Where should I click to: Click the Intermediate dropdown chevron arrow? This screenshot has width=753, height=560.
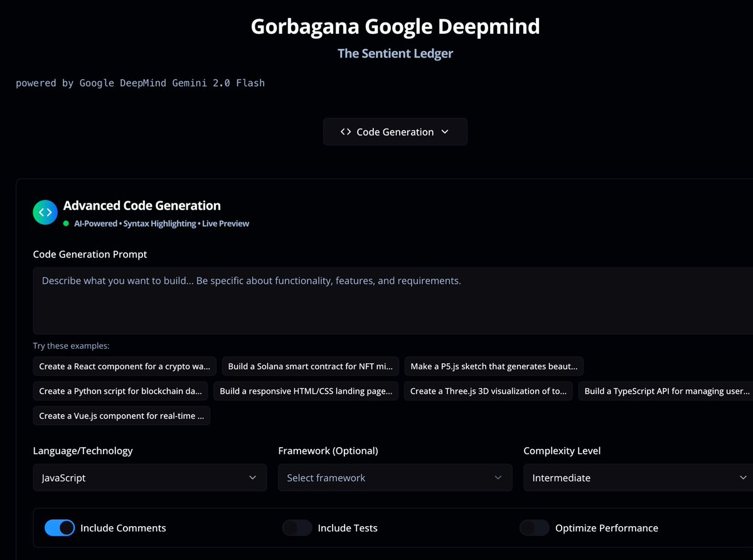point(743,477)
